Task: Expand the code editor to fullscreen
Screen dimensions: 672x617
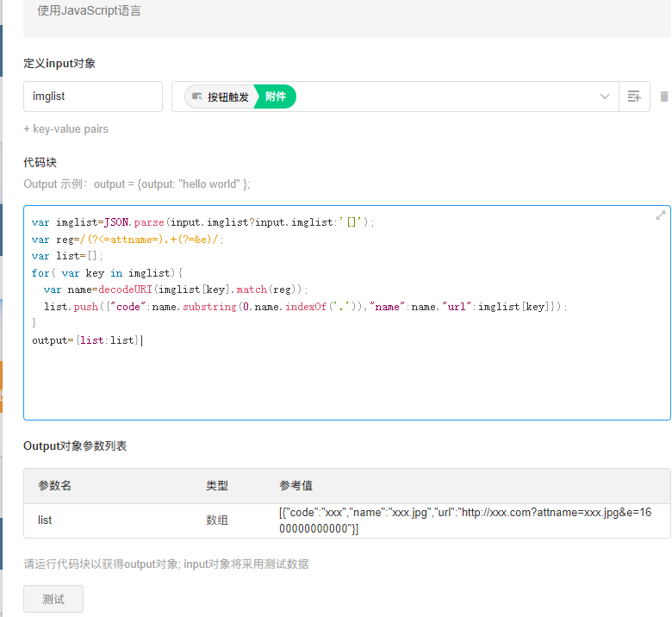Action: 660,215
